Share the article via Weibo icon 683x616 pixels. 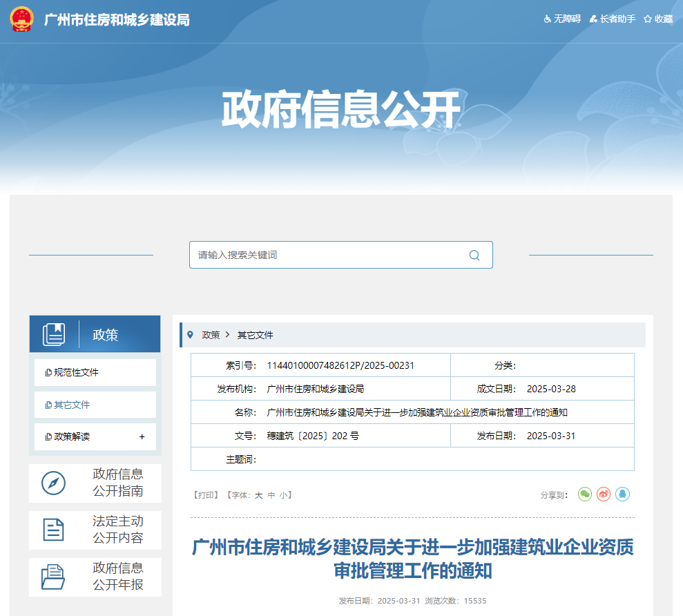pos(603,494)
